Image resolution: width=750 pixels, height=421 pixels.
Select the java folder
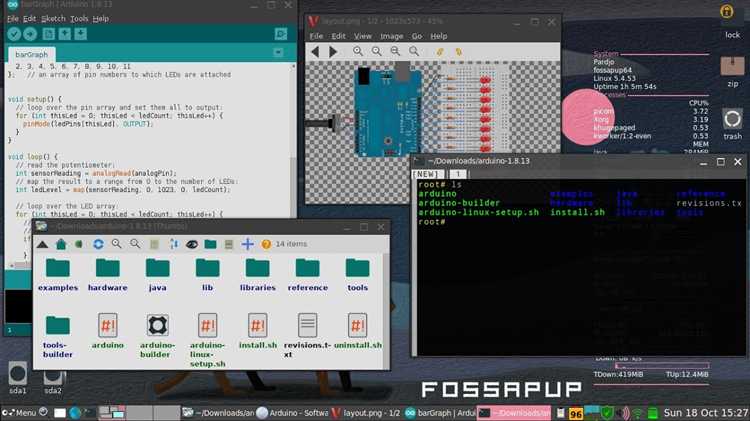tap(157, 275)
